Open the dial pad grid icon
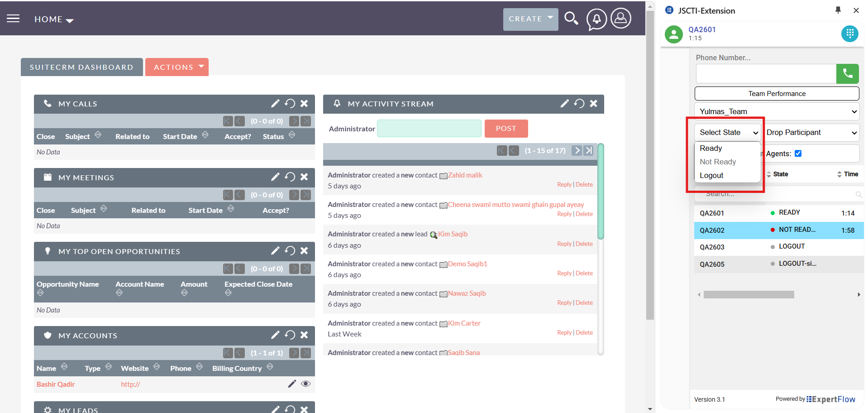 [849, 34]
